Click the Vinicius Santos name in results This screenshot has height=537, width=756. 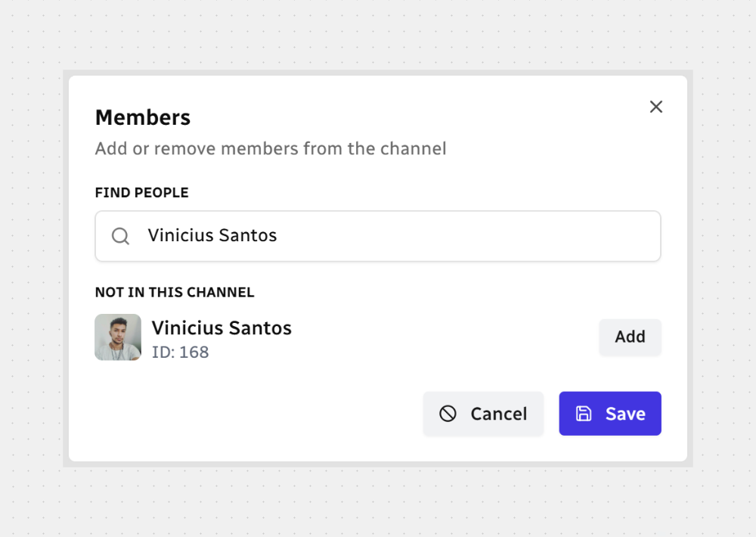point(222,328)
